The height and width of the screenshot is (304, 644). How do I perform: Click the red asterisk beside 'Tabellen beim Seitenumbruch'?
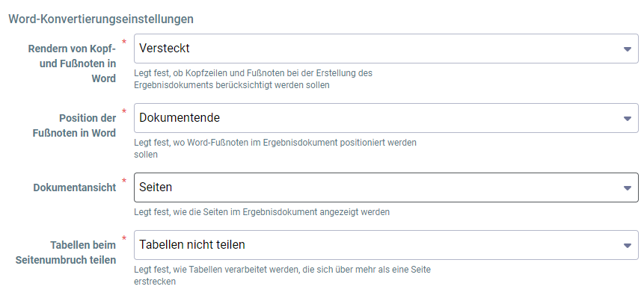124,238
